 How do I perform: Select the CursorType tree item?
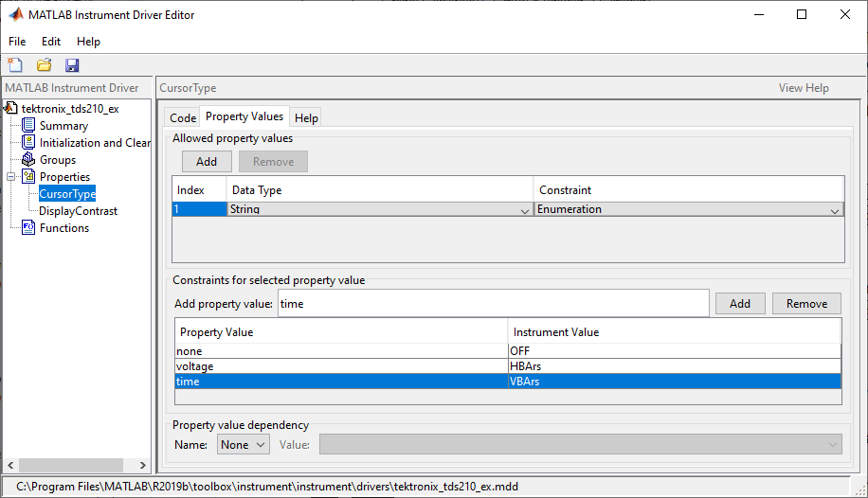(67, 194)
